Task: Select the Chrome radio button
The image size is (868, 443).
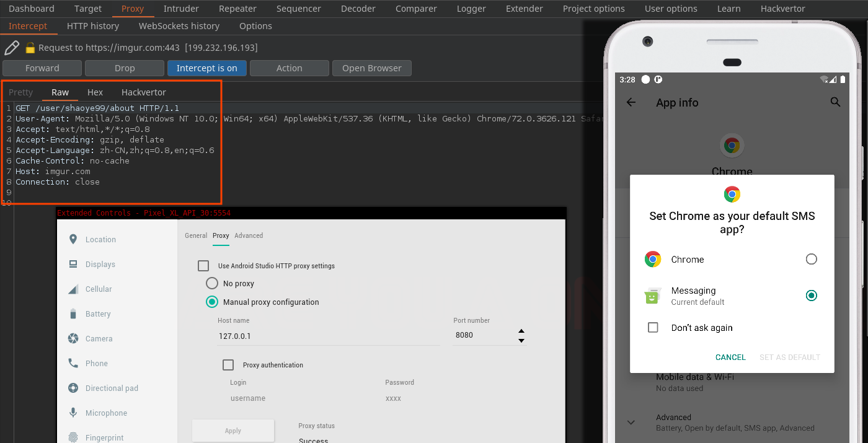Action: pos(811,260)
